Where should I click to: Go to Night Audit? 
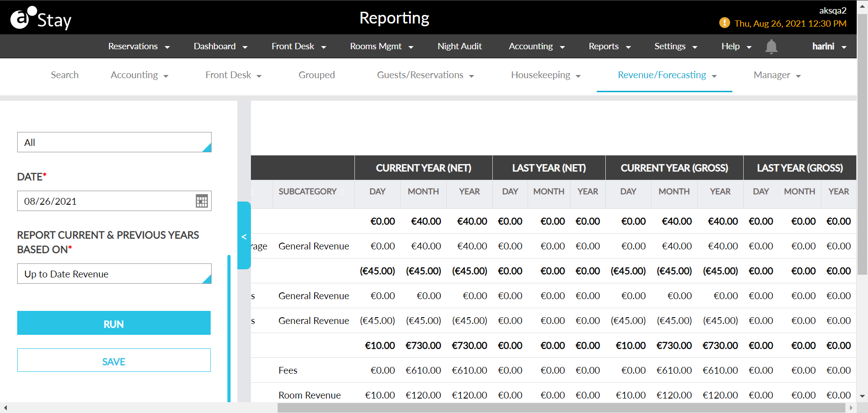click(459, 47)
